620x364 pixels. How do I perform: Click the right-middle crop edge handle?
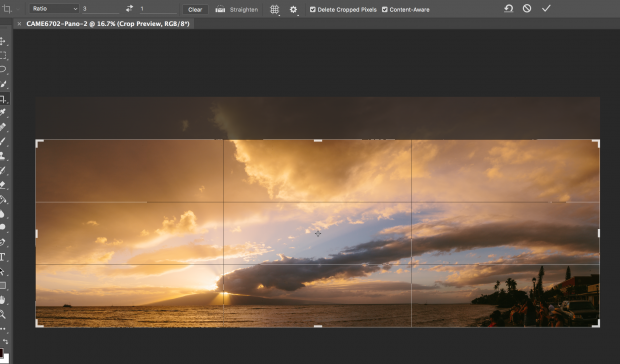tap(599, 234)
